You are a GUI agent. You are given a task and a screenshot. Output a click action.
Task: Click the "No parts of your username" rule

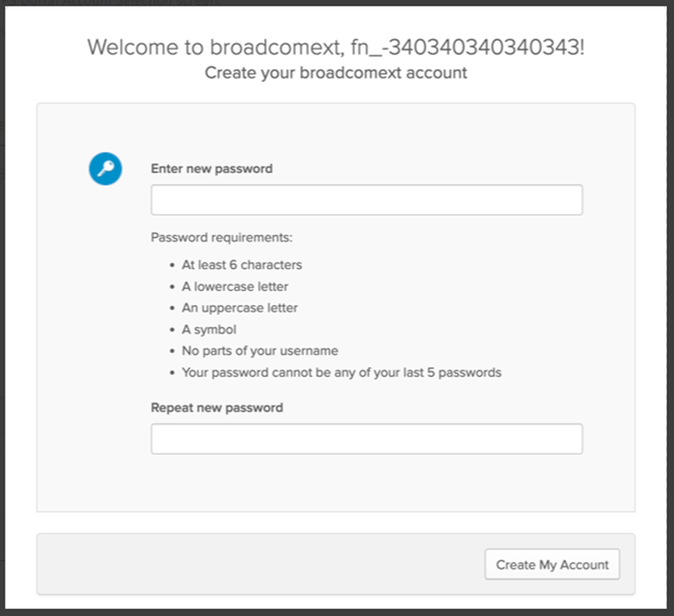tap(260, 351)
